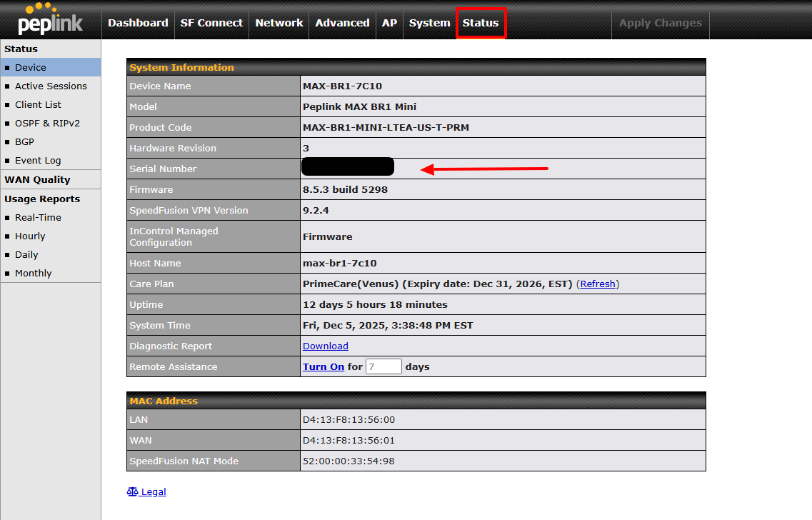Image resolution: width=812 pixels, height=520 pixels.
Task: Open Monthly usage report
Action: (x=50, y=274)
